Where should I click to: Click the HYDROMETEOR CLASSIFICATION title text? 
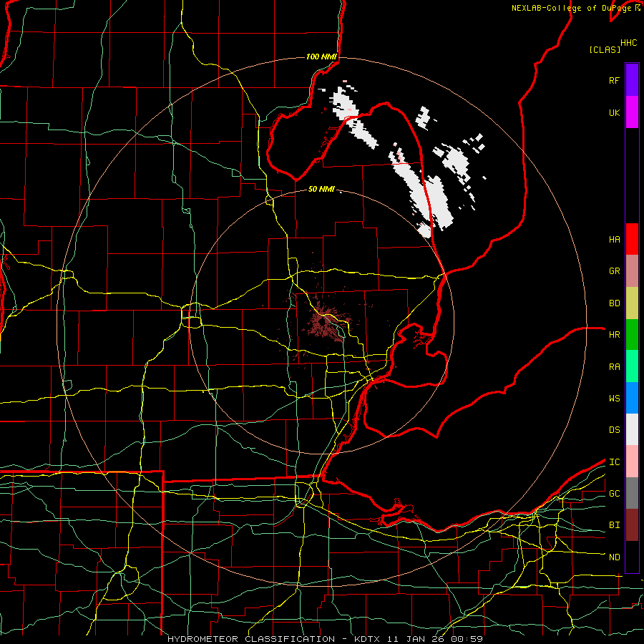click(x=251, y=639)
